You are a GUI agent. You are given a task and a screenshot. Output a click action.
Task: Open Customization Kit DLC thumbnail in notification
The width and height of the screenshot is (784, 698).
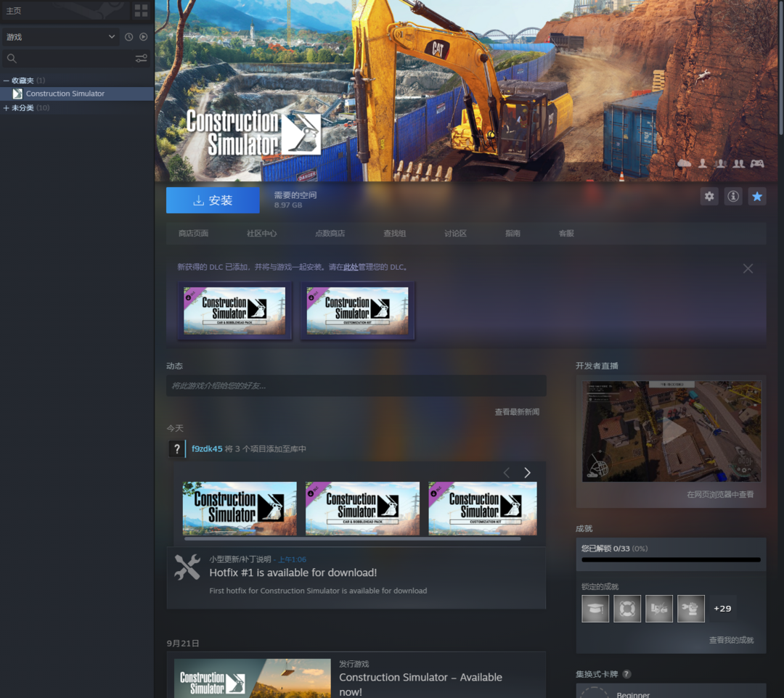[357, 311]
